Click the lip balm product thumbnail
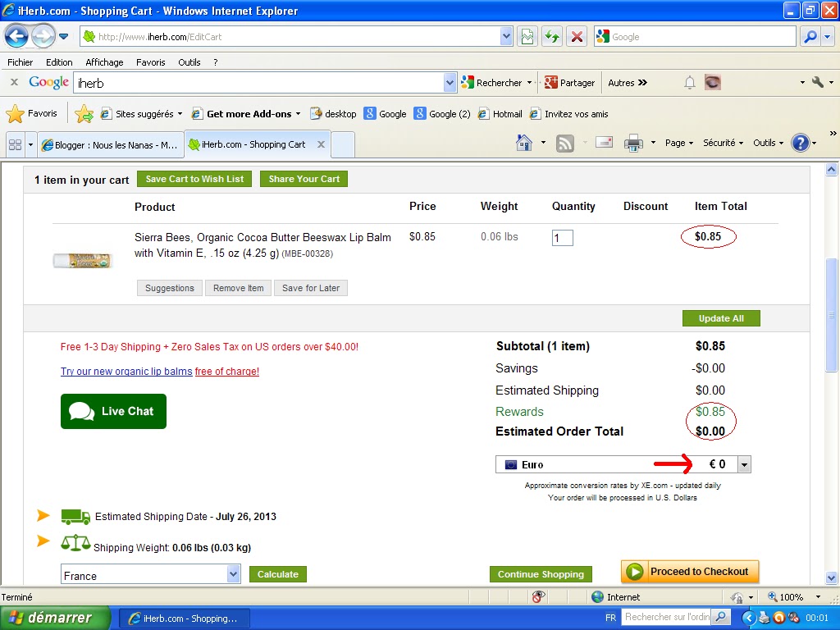 [x=82, y=260]
